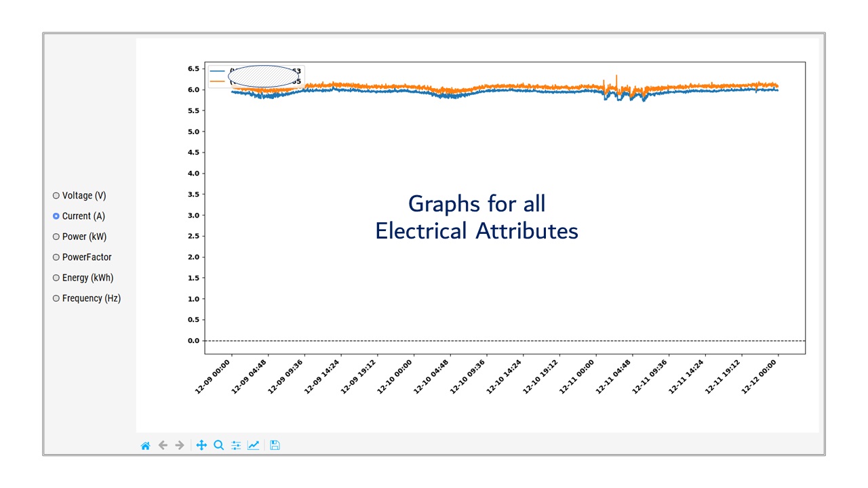Click the blue line sample in the legend
The height and width of the screenshot is (488, 868).
coord(217,70)
